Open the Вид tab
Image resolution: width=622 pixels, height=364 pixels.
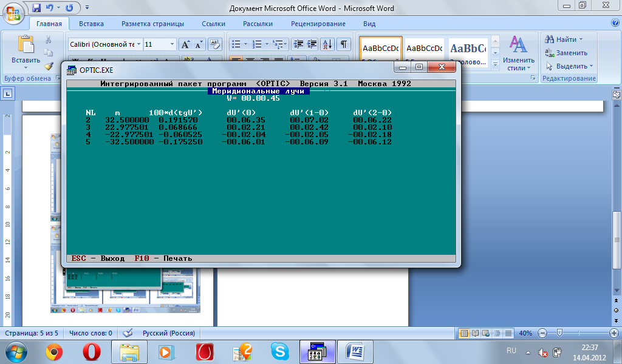[369, 24]
